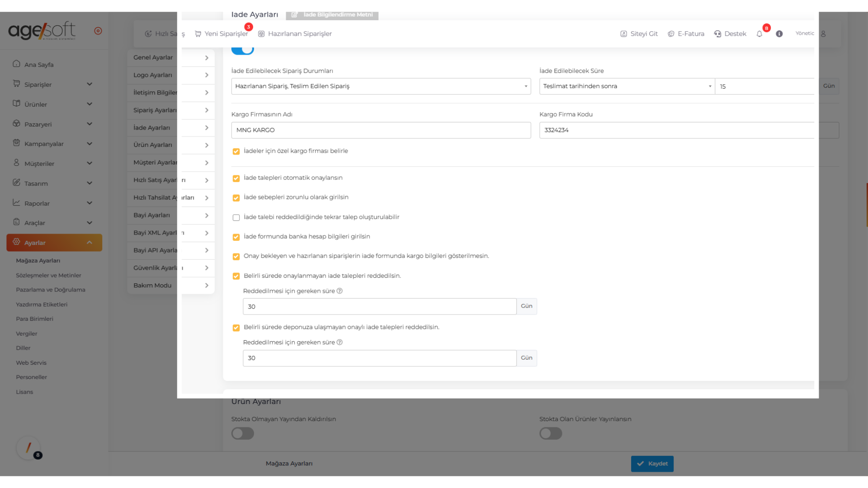Click the info circle icon in header

click(779, 34)
